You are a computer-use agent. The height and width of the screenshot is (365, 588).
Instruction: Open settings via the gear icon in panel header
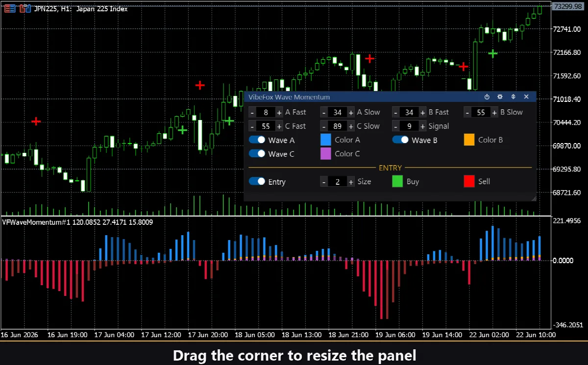tap(500, 97)
